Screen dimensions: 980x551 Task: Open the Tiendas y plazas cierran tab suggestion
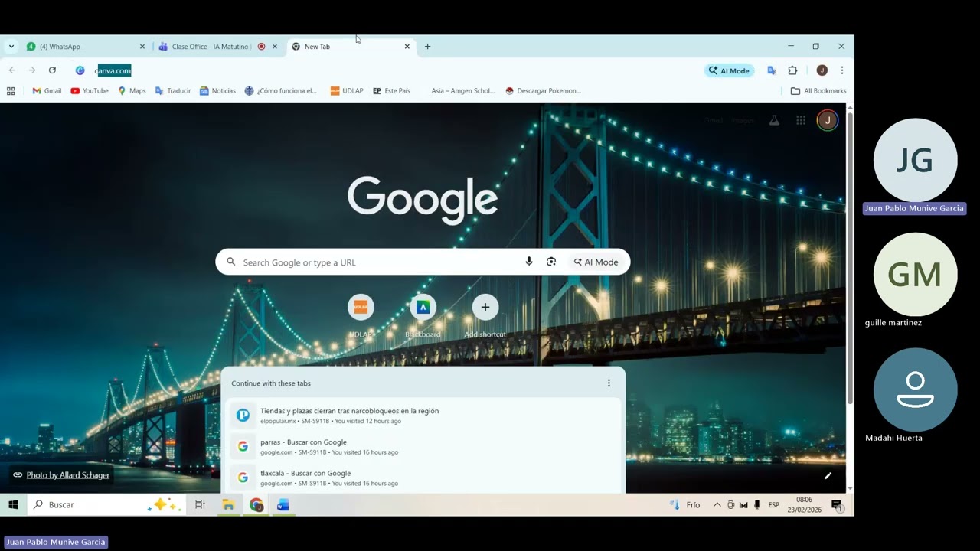pyautogui.click(x=423, y=415)
